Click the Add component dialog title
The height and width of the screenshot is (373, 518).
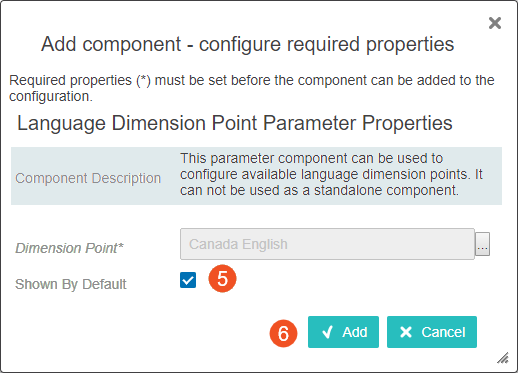[247, 44]
